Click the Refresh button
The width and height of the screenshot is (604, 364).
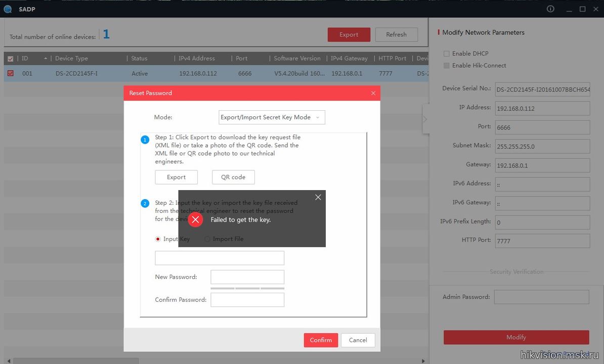coord(397,34)
